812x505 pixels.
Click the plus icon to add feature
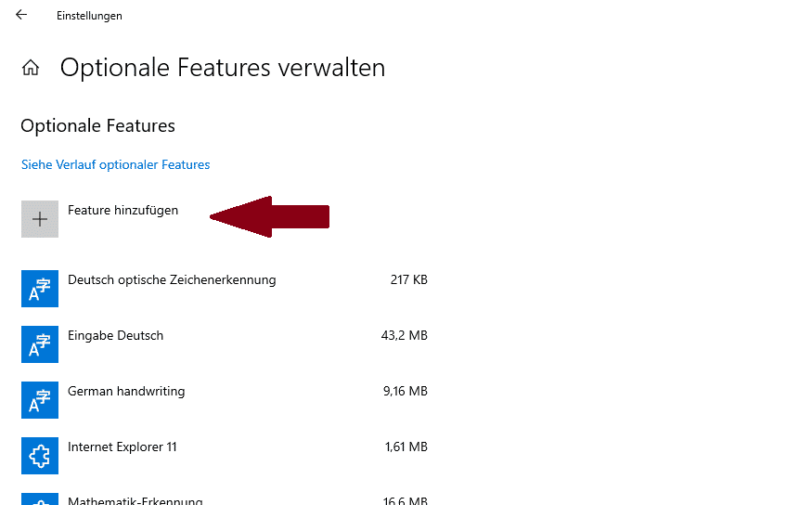coord(40,219)
